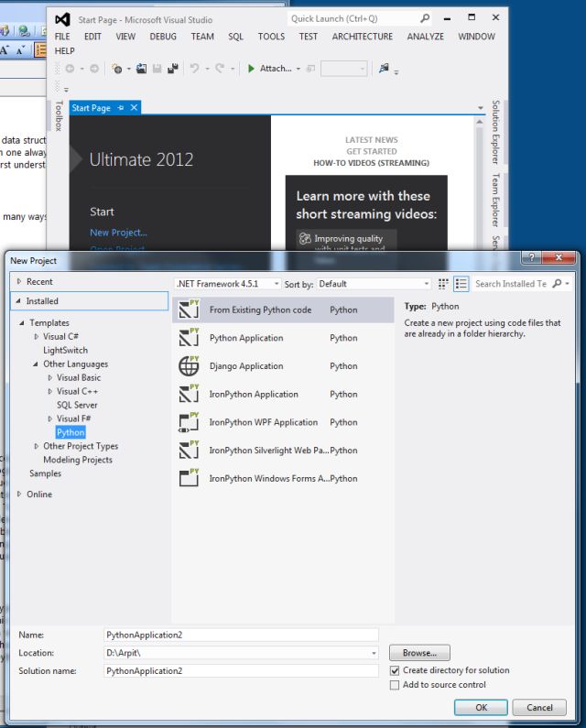
Task: Open the DEBUG menu
Action: tap(163, 37)
